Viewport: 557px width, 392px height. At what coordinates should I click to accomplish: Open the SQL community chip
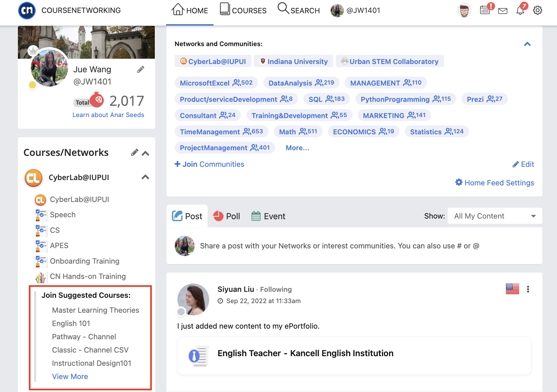(x=327, y=99)
